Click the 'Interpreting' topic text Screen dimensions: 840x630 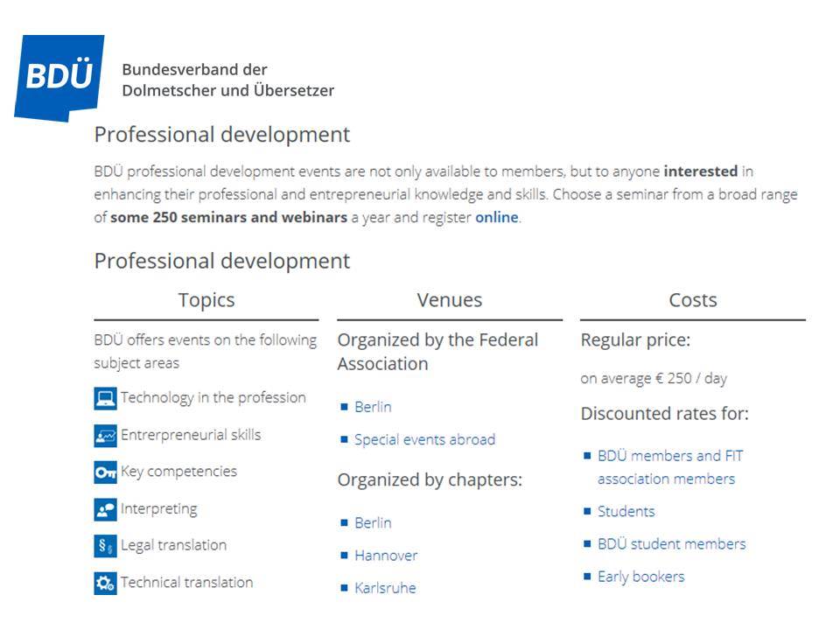point(159,509)
